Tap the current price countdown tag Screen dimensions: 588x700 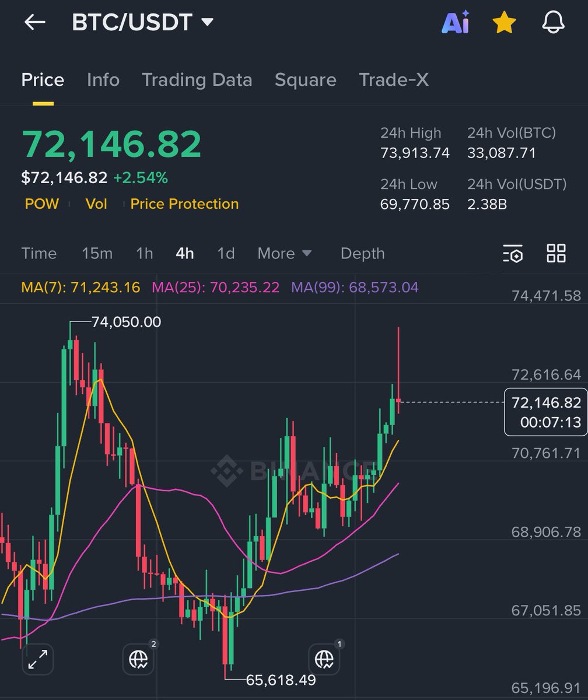click(545, 411)
